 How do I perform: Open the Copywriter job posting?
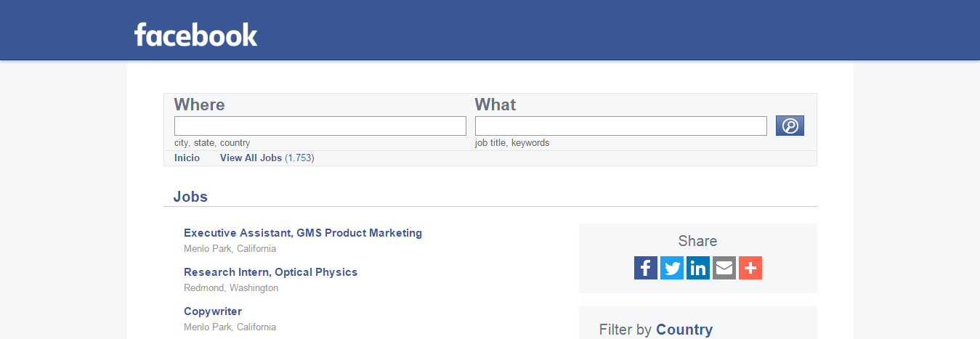point(213,311)
